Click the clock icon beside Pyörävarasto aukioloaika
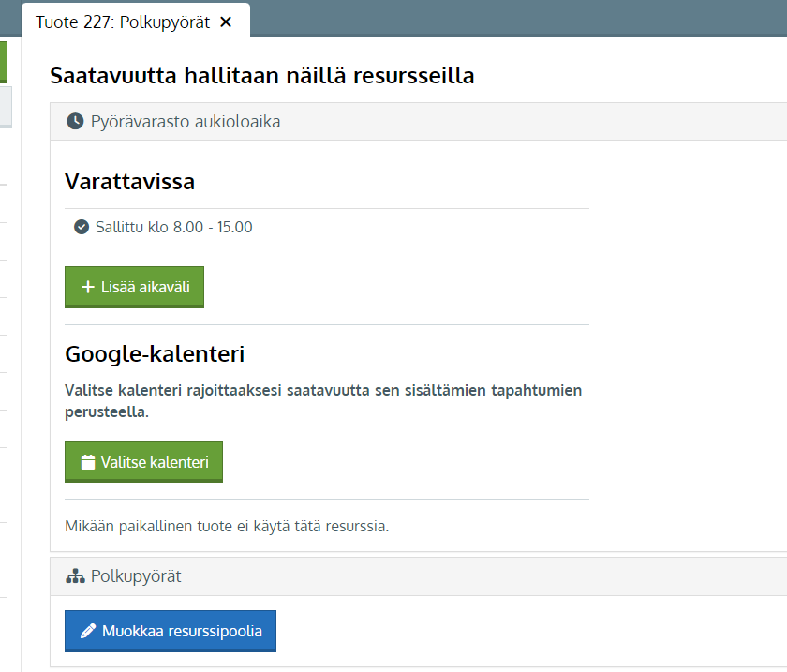787x672 pixels. 75,121
